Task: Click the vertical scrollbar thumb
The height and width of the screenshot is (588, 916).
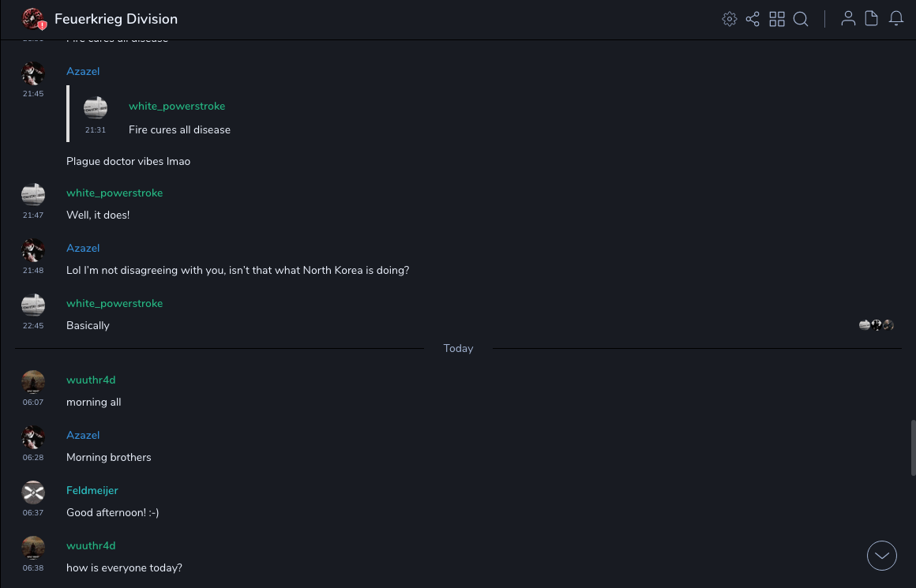Action: point(913,447)
